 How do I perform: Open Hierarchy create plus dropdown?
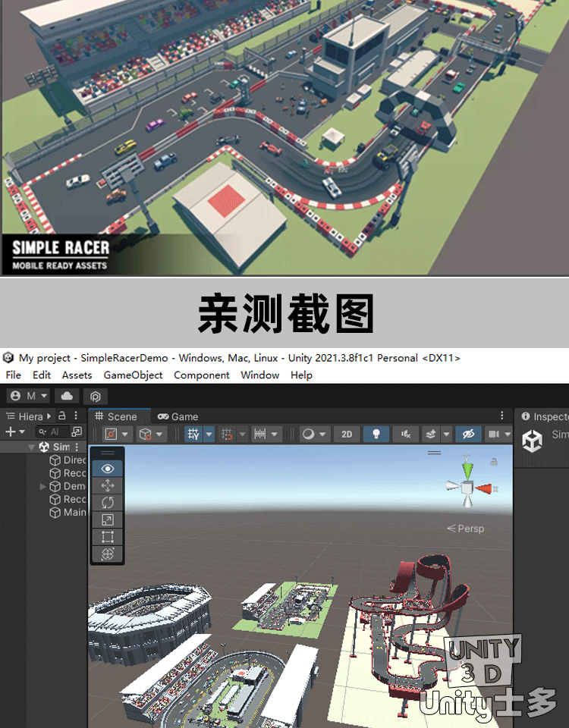click(15, 431)
